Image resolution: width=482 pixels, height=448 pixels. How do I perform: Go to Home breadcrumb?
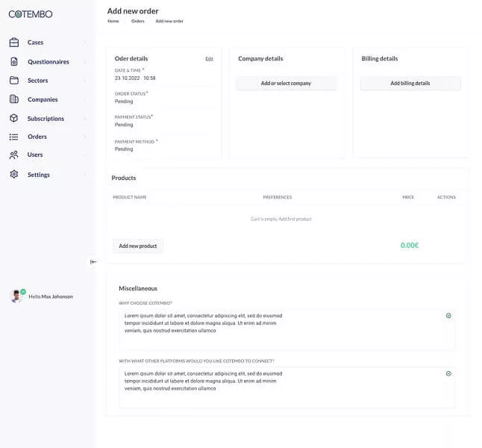coord(113,21)
